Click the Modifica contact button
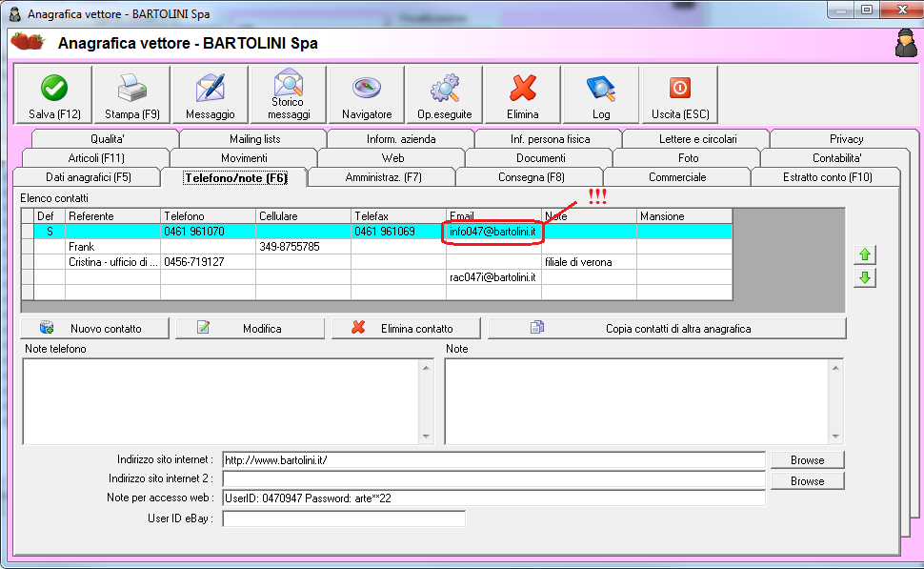 (x=250, y=329)
